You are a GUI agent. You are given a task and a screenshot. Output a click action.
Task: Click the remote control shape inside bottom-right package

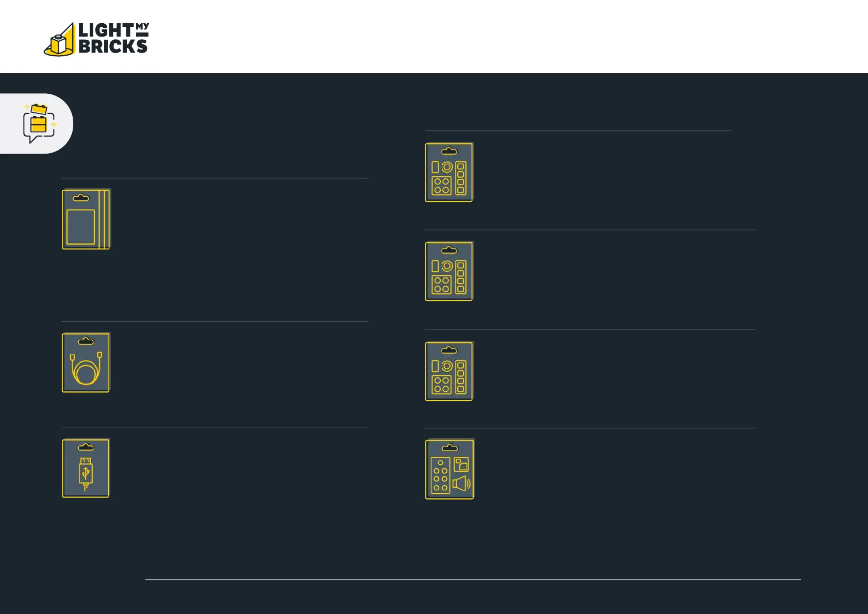coord(441,475)
